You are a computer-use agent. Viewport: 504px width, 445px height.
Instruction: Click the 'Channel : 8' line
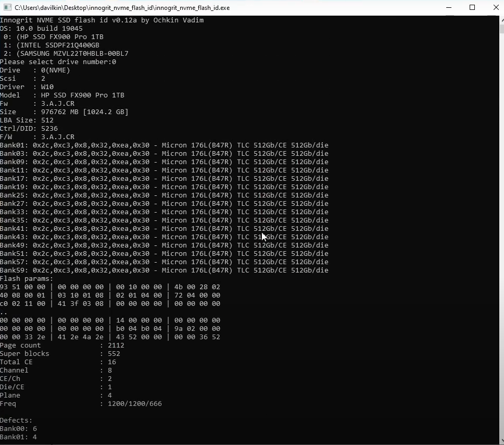click(x=56, y=370)
